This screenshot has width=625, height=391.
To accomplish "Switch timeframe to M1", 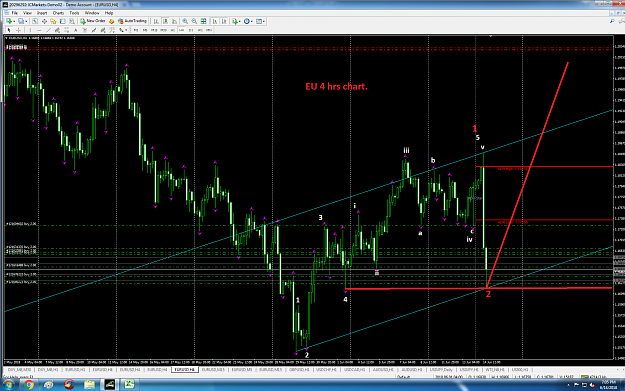I will (x=136, y=30).
